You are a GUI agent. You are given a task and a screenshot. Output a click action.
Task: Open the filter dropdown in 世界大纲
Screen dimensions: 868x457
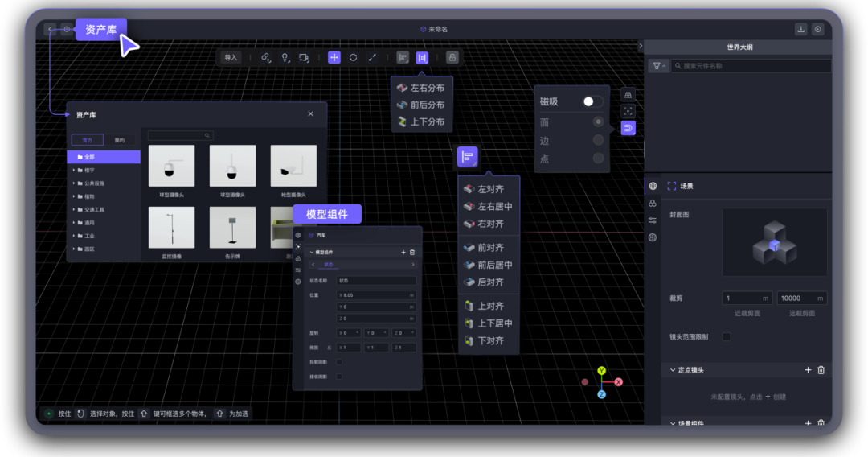click(x=659, y=66)
